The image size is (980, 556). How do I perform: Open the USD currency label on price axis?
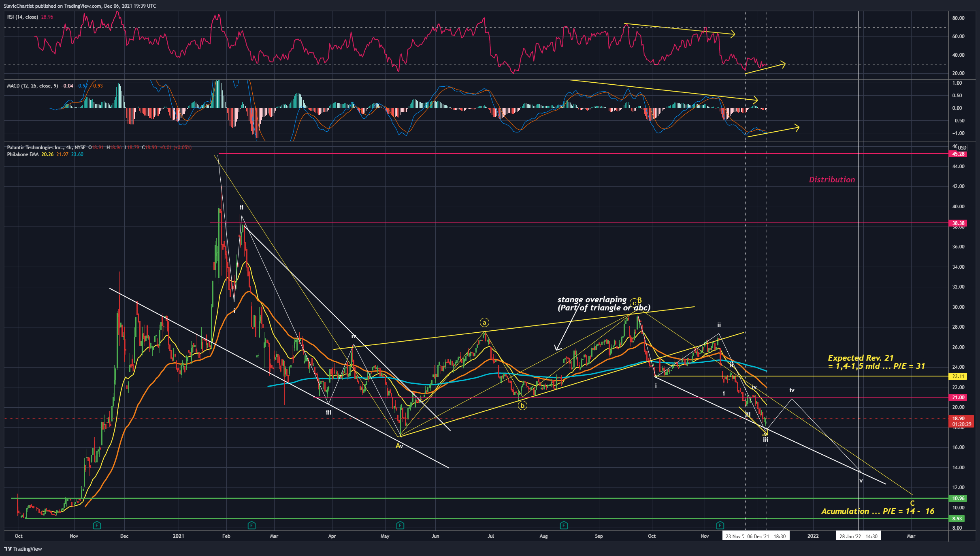(x=962, y=148)
